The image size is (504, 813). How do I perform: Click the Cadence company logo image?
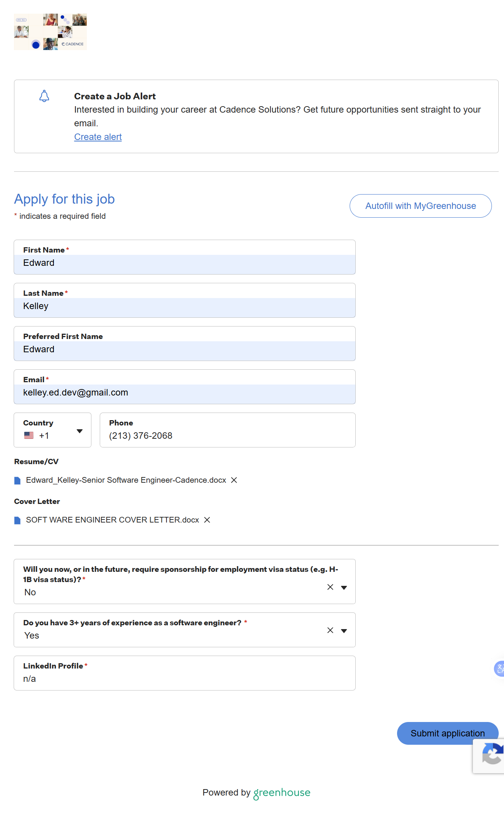tap(50, 32)
